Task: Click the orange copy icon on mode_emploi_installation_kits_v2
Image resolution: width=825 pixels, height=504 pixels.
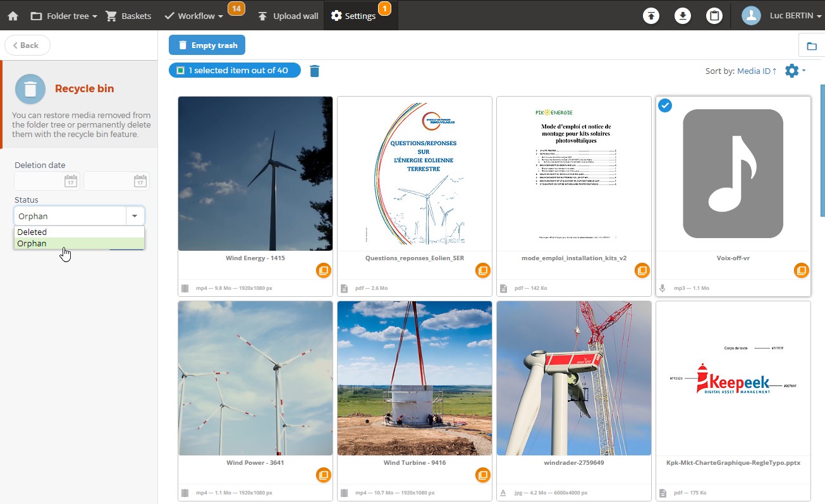Action: click(642, 270)
